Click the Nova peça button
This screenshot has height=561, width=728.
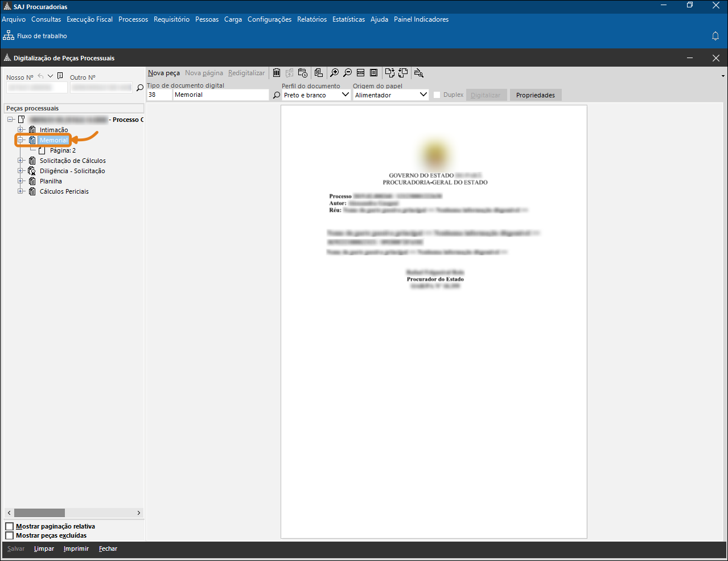point(164,73)
